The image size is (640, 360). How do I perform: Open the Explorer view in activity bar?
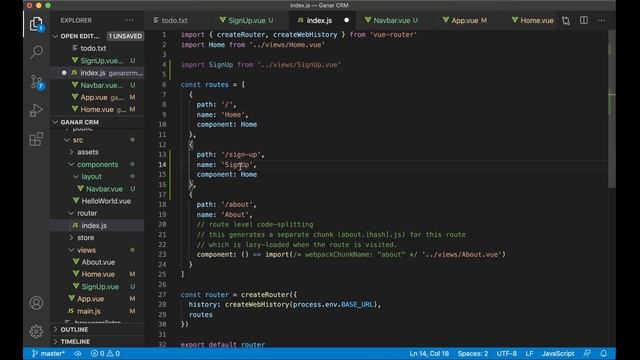click(x=36, y=24)
